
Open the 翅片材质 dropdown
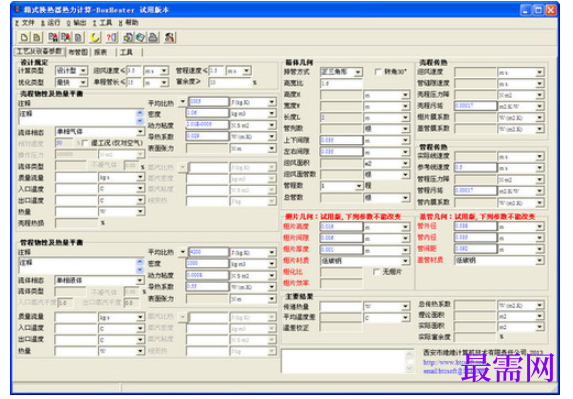tap(405, 261)
